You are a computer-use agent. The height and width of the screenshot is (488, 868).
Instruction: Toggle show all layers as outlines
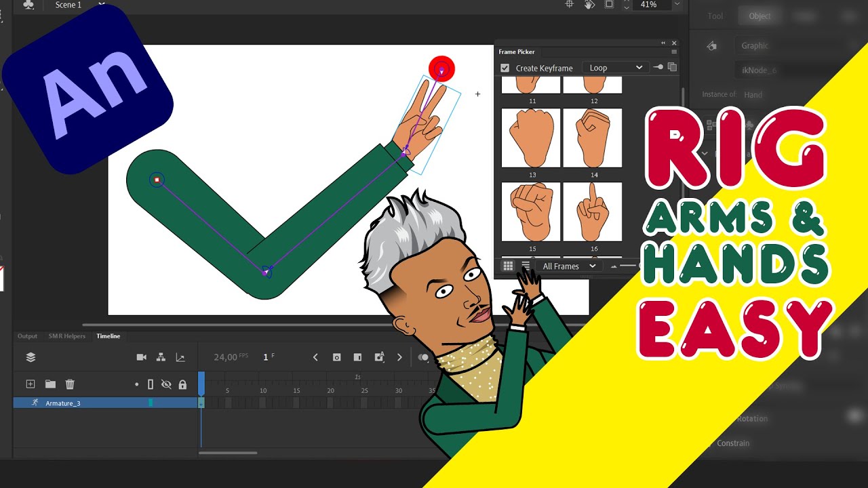(151, 384)
